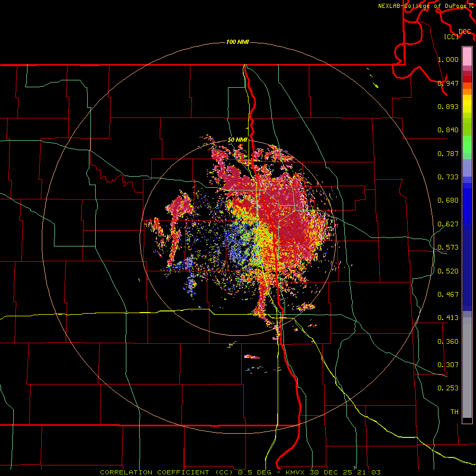This screenshot has width=476, height=476.
Task: Click the 100 NMI range ring label
Action: pos(237,42)
